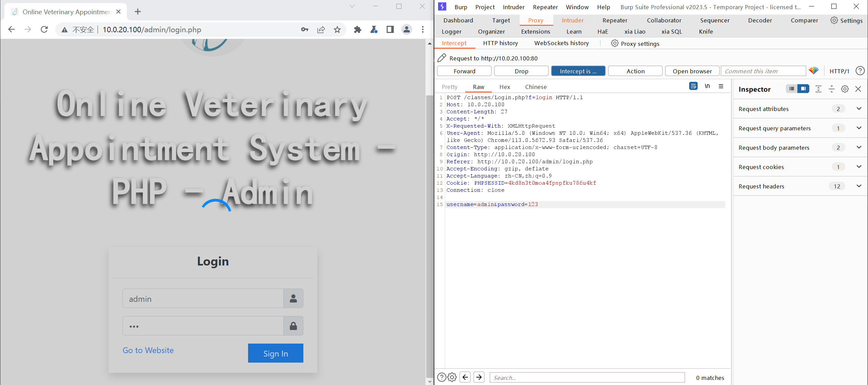This screenshot has width=868, height=385.
Task: Forward the intercepted request
Action: pos(464,71)
